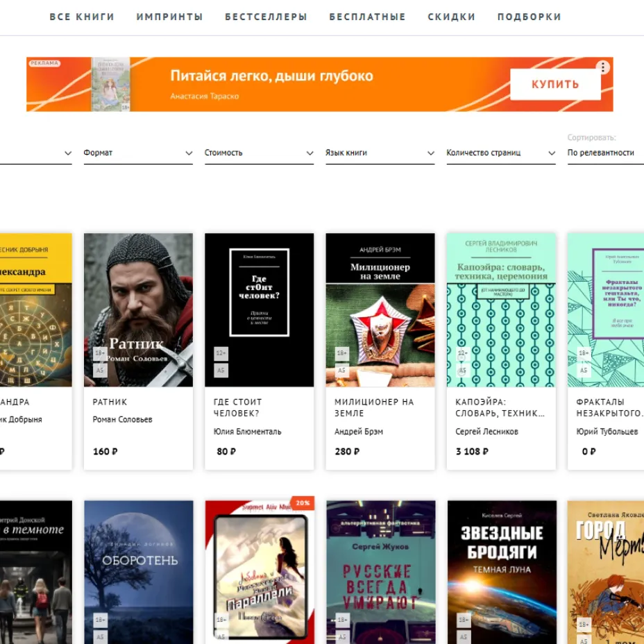This screenshot has height=644, width=644.
Task: Click 18+ badge on Звездные бродяги cover
Action: (x=464, y=620)
